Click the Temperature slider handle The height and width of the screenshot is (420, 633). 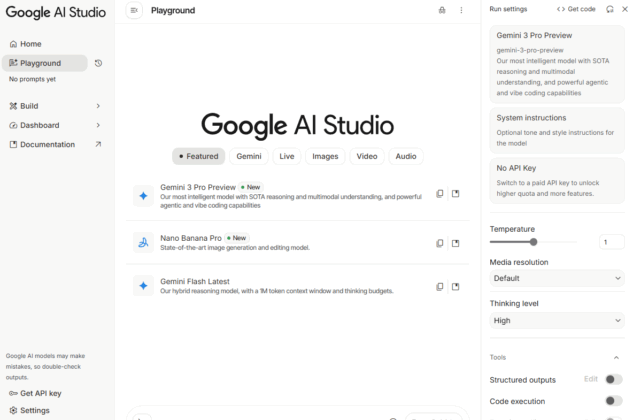pyautogui.click(x=533, y=241)
